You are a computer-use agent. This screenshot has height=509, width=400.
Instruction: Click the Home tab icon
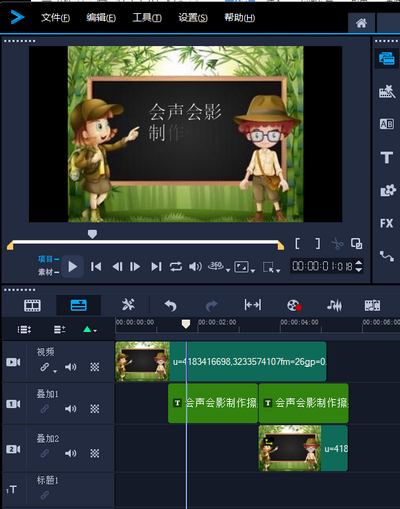361,23
